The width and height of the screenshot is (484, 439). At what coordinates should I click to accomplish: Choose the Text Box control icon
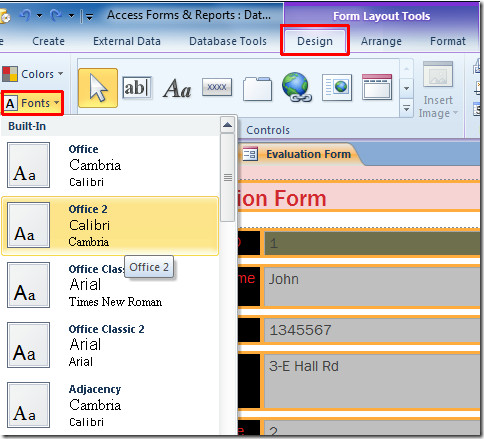point(137,88)
